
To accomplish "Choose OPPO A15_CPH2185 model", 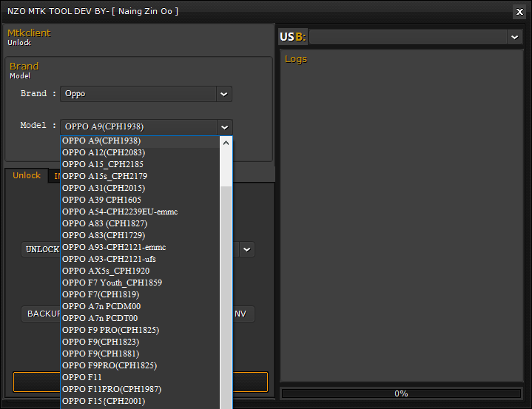I will [103, 164].
